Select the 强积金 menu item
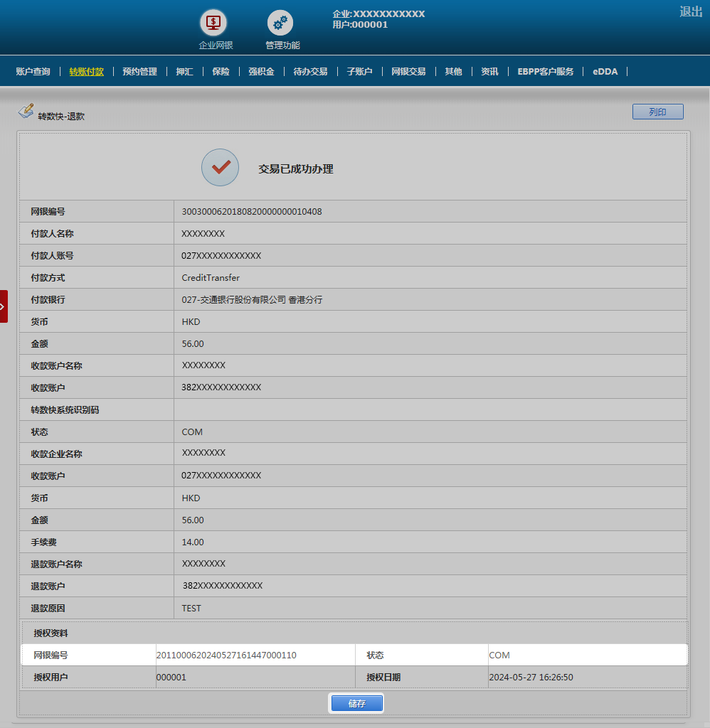710x728 pixels. 261,72
